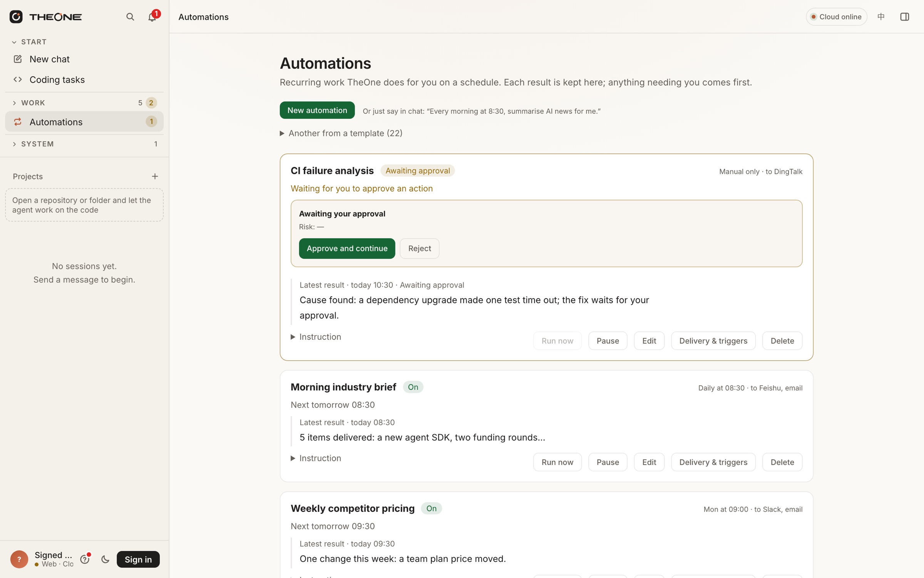Expand the WORK section

[x=84, y=103]
